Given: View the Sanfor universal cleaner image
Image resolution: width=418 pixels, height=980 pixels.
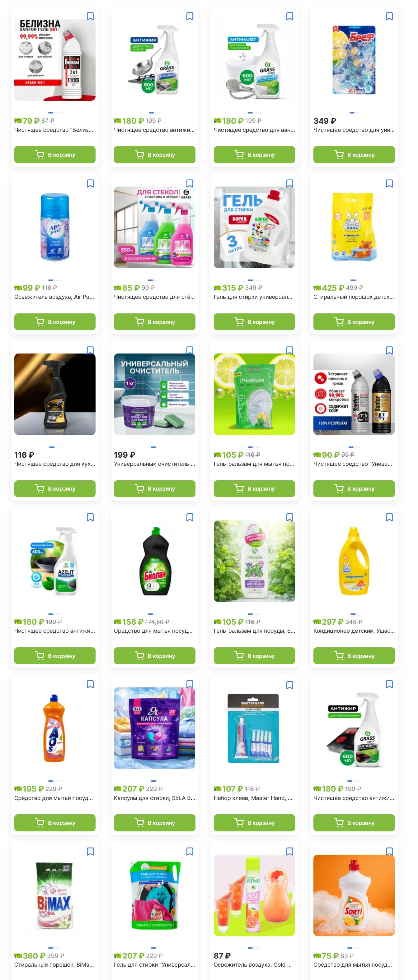Looking at the screenshot, I should point(354,394).
